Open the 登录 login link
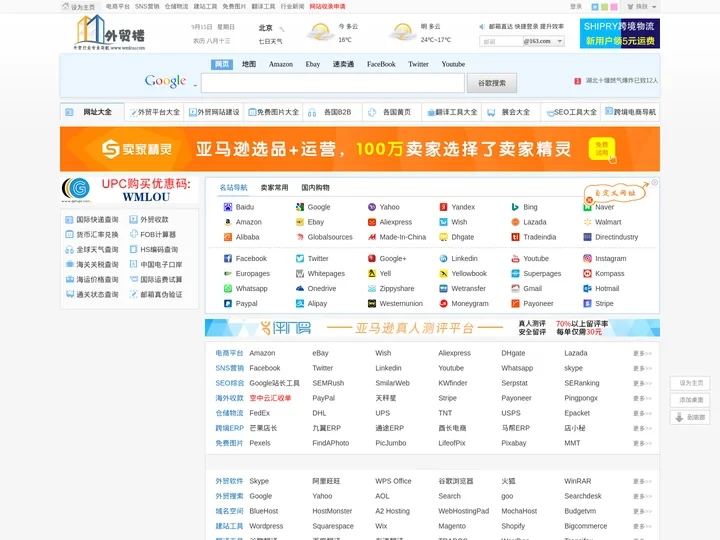Viewport: 720px width, 540px height. [576, 6]
